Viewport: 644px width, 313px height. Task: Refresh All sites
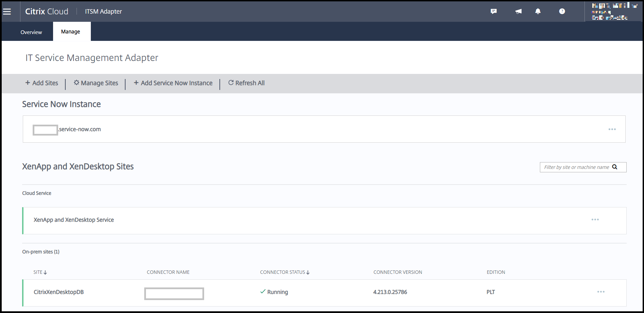point(246,83)
